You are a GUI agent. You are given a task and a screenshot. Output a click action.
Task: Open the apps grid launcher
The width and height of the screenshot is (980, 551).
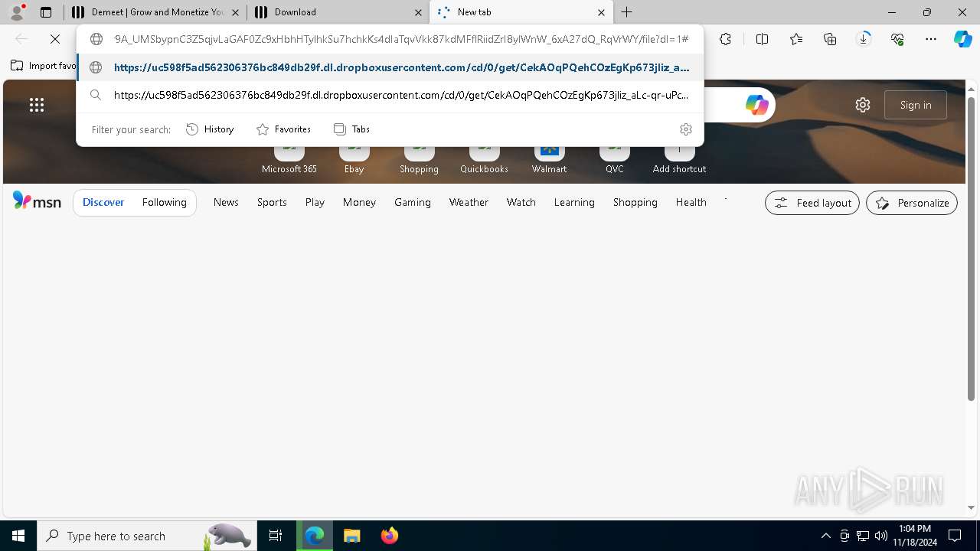[x=37, y=105]
